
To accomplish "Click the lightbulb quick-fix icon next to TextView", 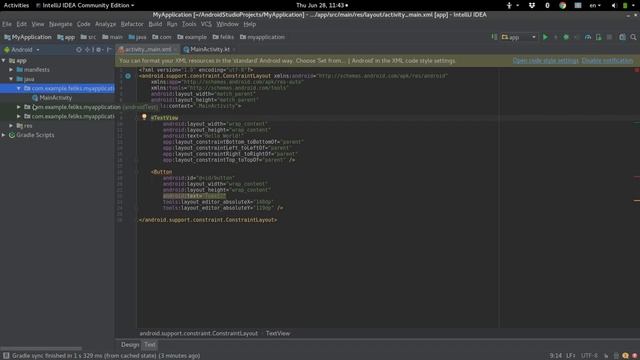I will pyautogui.click(x=144, y=117).
